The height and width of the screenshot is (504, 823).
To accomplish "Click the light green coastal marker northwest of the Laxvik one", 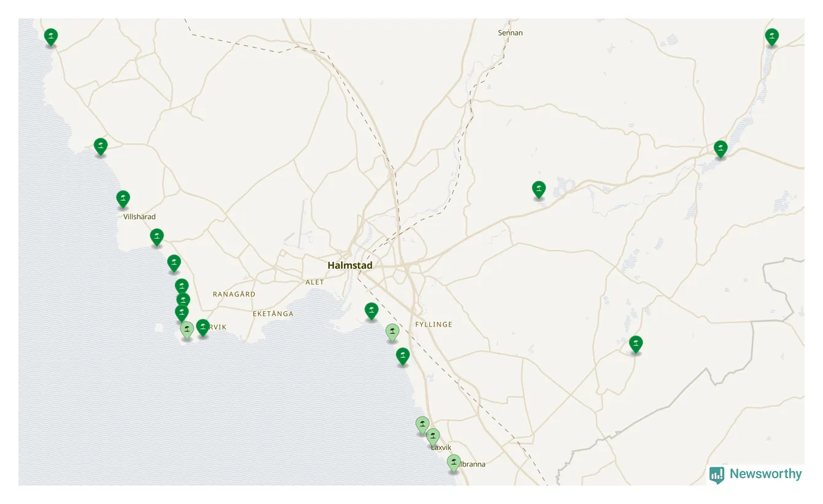I will (422, 425).
